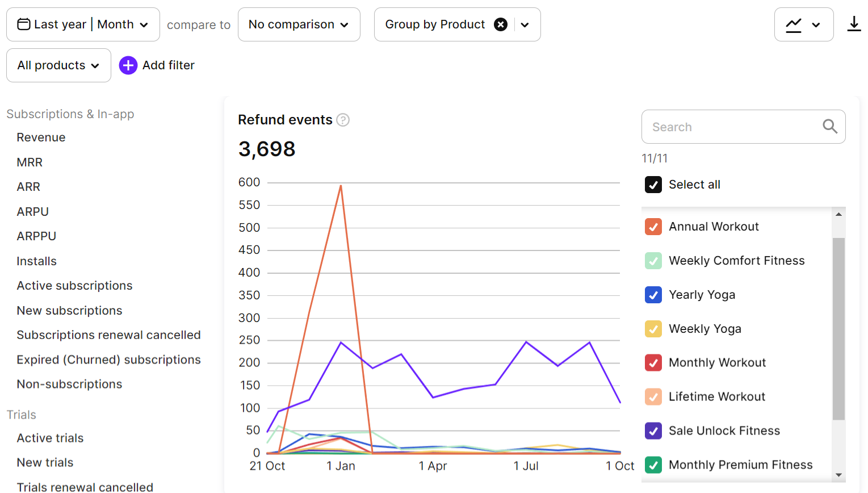This screenshot has width=868, height=493.
Task: Click the search magnifier icon
Action: (x=830, y=126)
